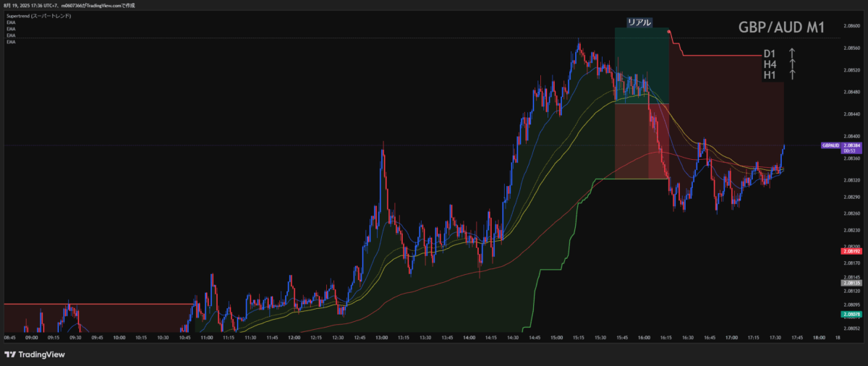Click the purple GBPAUD current price tag

[x=841, y=145]
